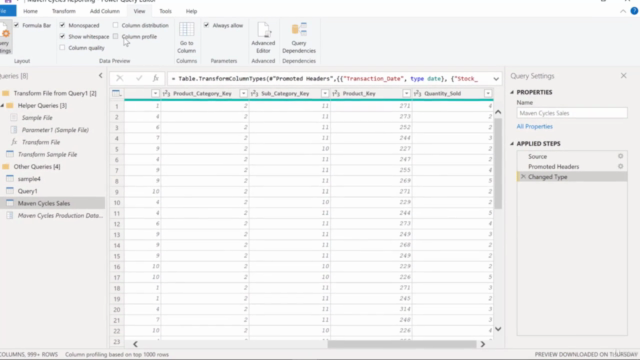Open the first column's filter dropdown
Viewport: 640px width, 360px height.
(x=155, y=93)
